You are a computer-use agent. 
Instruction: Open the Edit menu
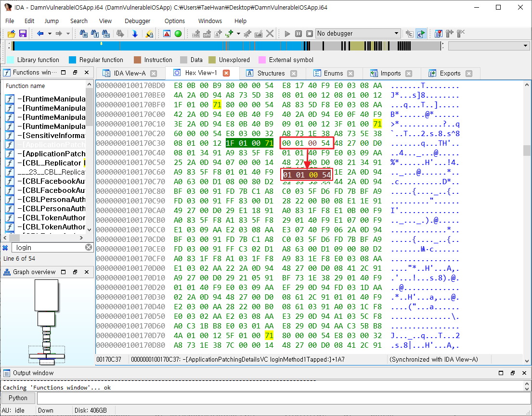(29, 21)
